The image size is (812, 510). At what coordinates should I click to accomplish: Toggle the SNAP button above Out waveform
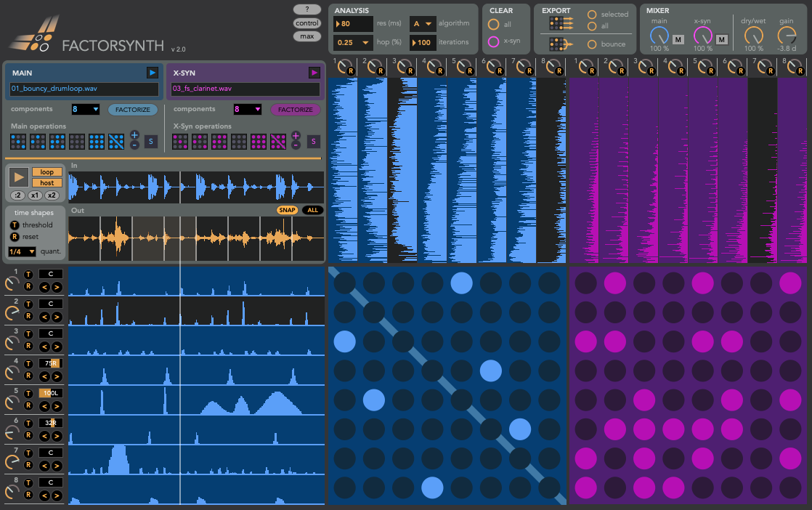click(287, 210)
